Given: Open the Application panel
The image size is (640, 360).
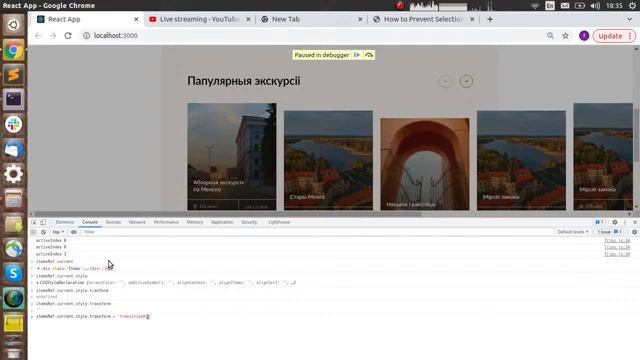Looking at the screenshot, I should point(222,222).
